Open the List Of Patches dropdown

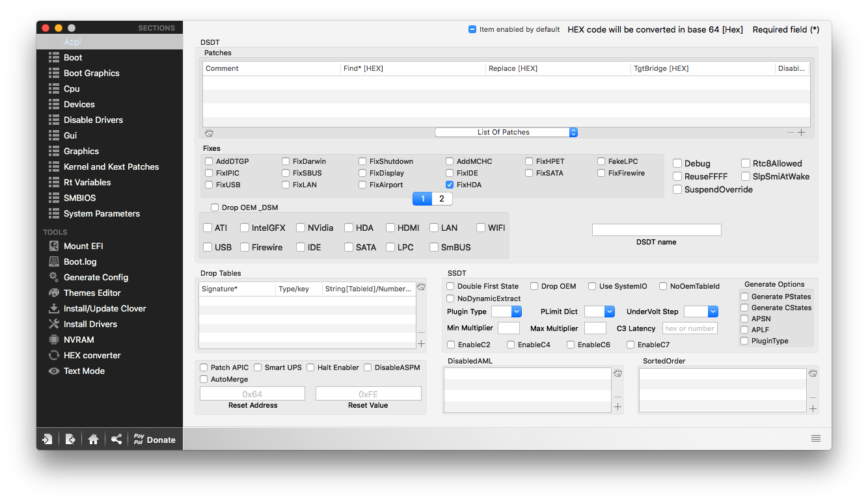click(506, 132)
